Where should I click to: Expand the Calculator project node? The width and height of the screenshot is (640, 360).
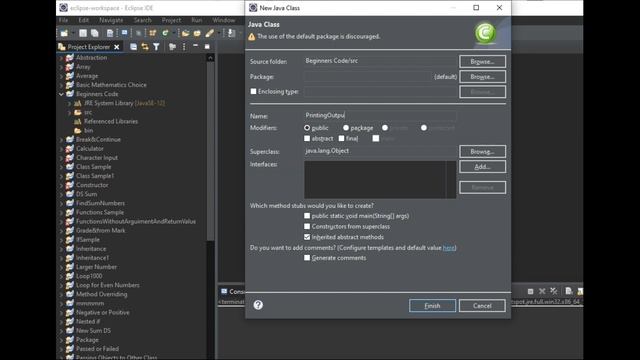[x=62, y=149]
